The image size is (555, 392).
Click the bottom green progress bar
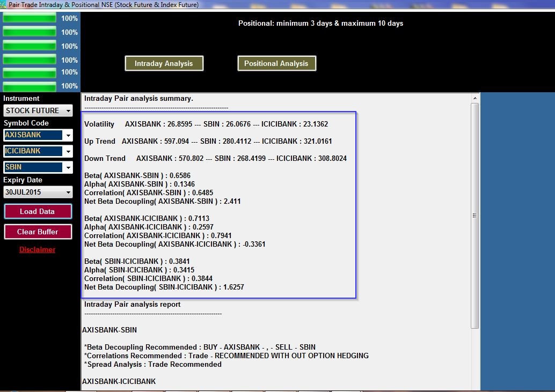click(x=30, y=86)
